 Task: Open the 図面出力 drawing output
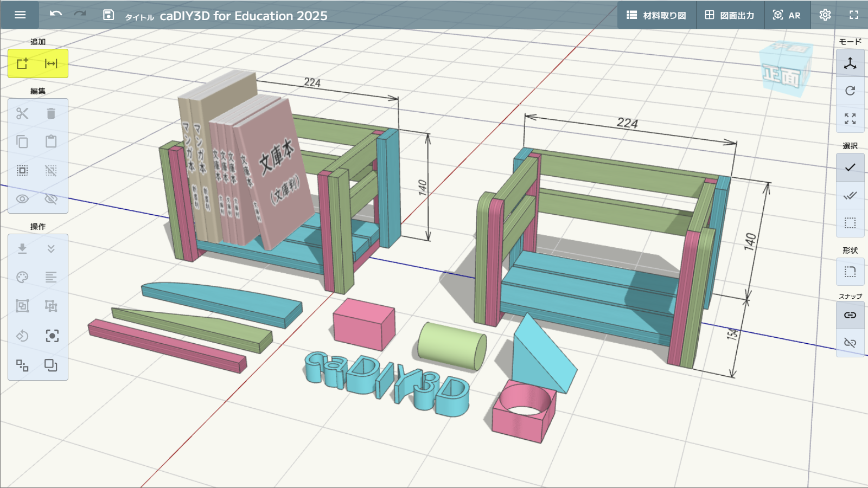[730, 15]
